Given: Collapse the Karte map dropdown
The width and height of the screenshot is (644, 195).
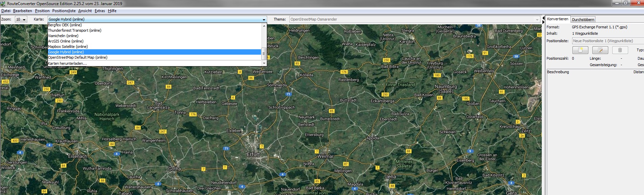Looking at the screenshot, I should pyautogui.click(x=264, y=20).
